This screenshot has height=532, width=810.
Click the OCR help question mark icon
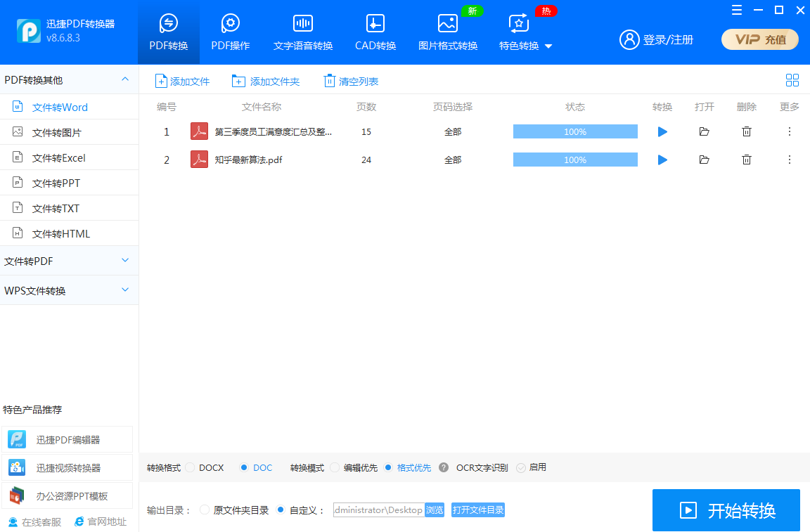(444, 467)
